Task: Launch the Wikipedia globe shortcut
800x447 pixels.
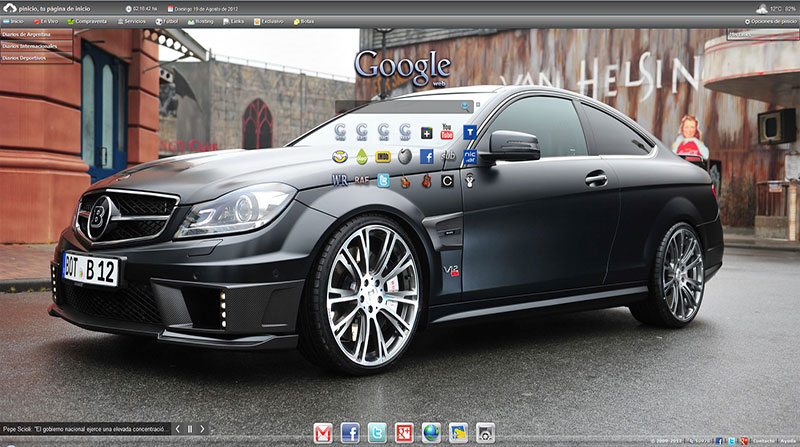Action: point(404,156)
